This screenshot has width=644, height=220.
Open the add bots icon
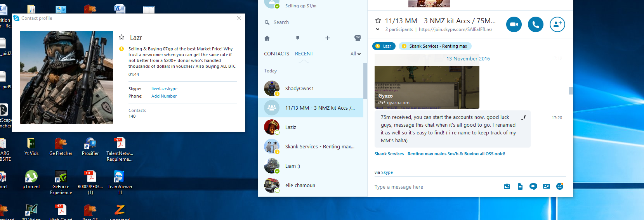pyautogui.click(x=358, y=38)
